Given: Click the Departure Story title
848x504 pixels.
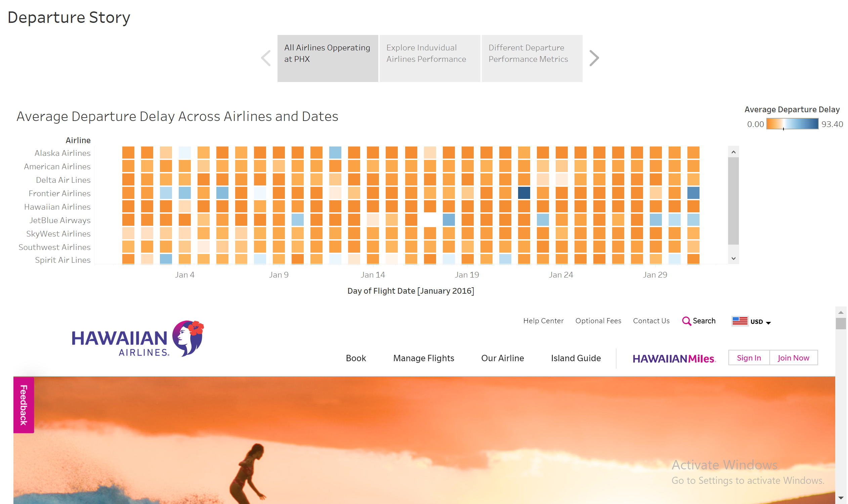Looking at the screenshot, I should click(69, 17).
